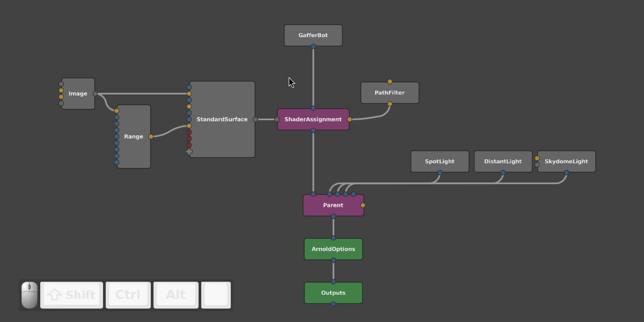
Task: Select the DistantLight node
Action: pos(503,162)
